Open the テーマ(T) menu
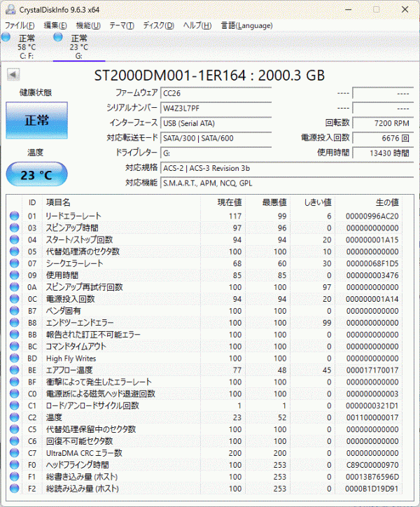The image size is (420, 507). [x=122, y=25]
